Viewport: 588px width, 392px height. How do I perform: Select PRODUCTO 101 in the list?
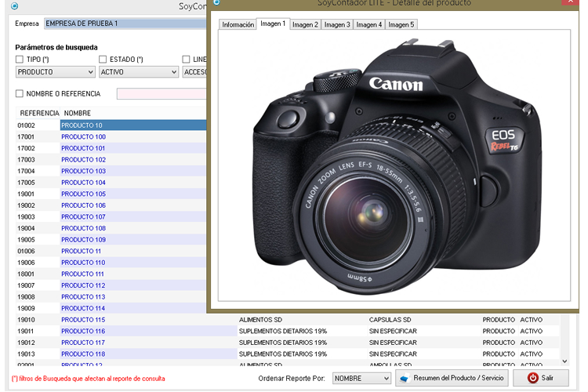(x=83, y=148)
